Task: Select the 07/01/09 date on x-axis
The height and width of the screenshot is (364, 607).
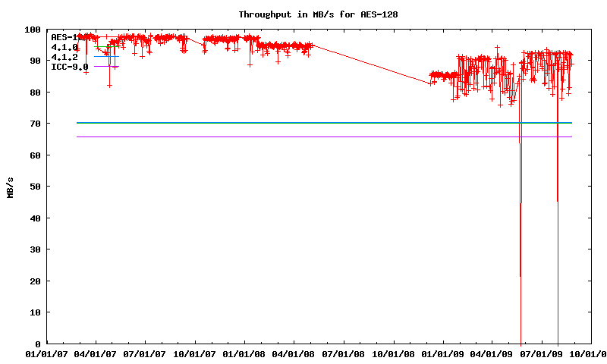Action: pos(542,353)
